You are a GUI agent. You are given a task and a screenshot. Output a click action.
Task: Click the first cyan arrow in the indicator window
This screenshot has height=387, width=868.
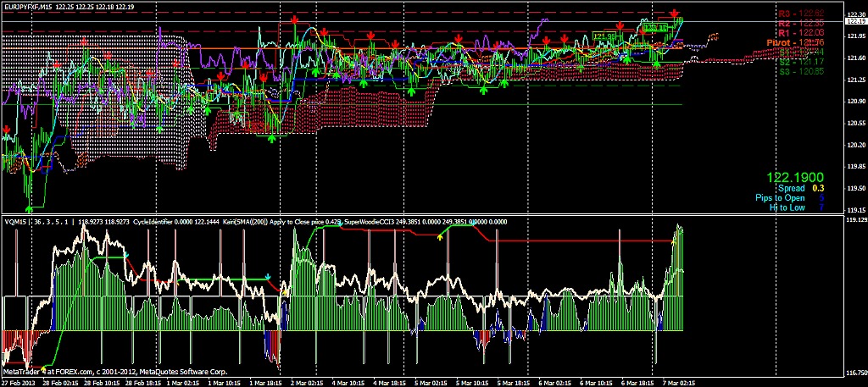click(x=126, y=253)
